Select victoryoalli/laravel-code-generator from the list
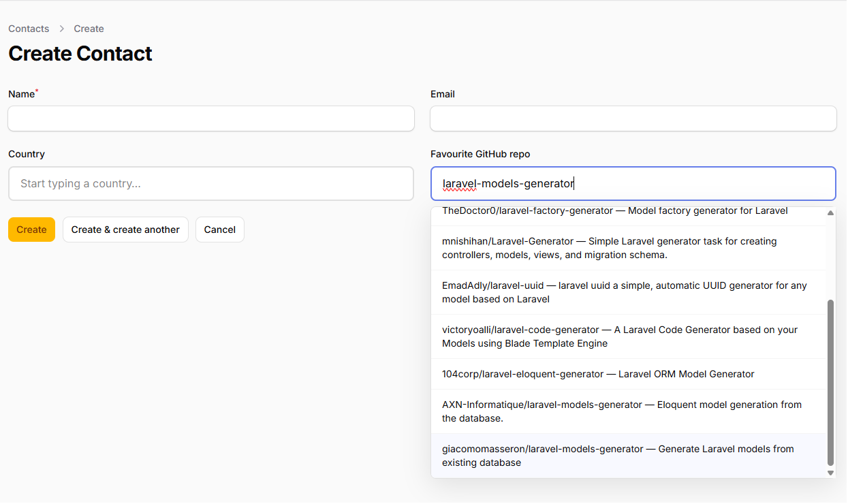 [x=628, y=336]
